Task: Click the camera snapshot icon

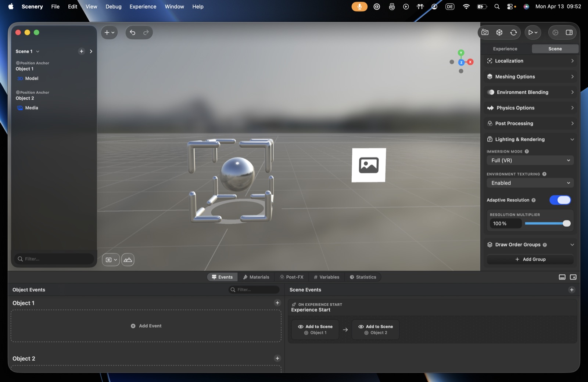Action: (485, 32)
